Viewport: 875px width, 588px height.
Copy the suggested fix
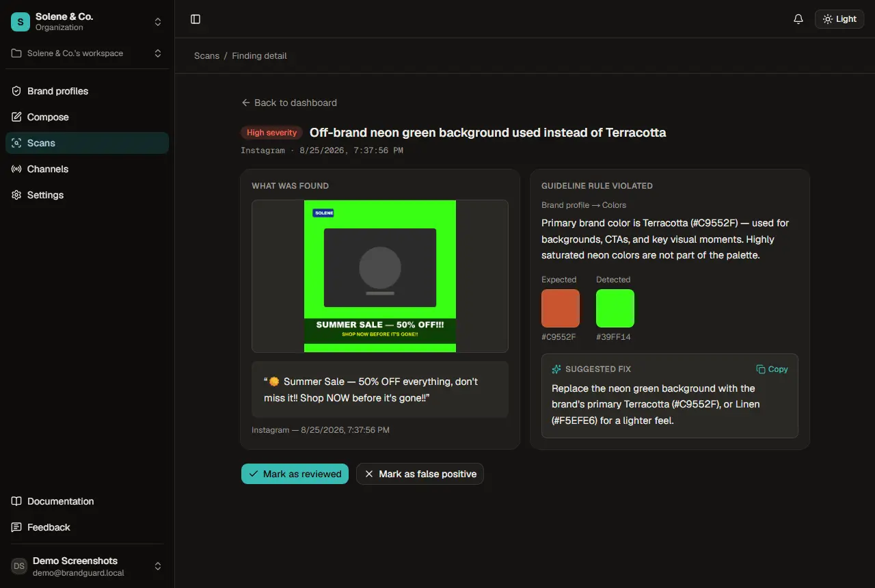pyautogui.click(x=772, y=369)
